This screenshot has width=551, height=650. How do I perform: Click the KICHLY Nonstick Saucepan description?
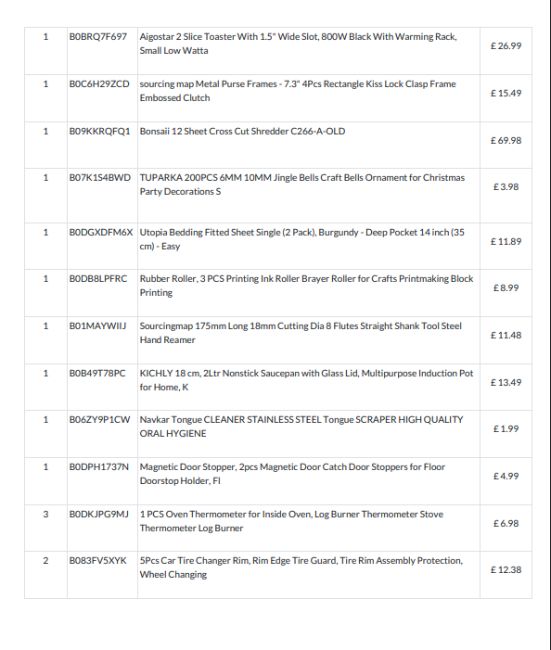coord(306,380)
